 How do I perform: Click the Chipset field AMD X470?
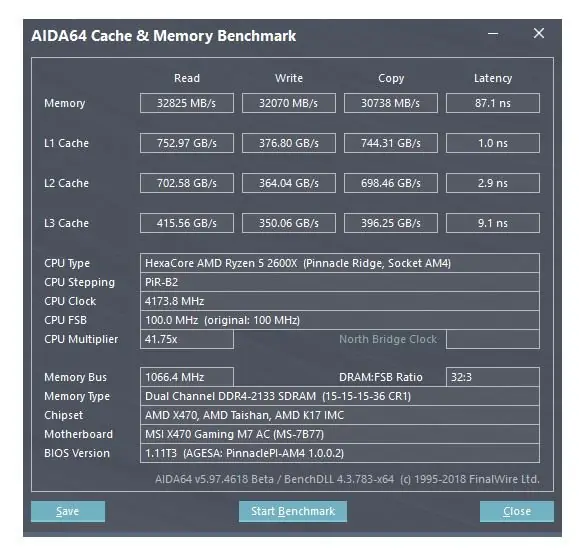[340, 415]
